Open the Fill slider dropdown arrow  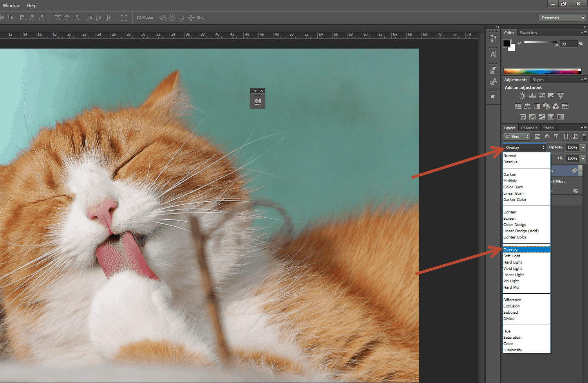click(x=583, y=159)
